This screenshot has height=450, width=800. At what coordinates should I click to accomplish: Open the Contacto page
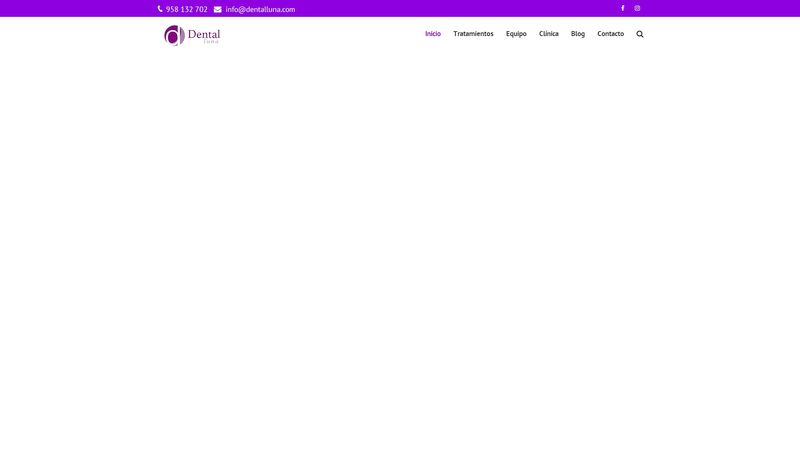610,34
